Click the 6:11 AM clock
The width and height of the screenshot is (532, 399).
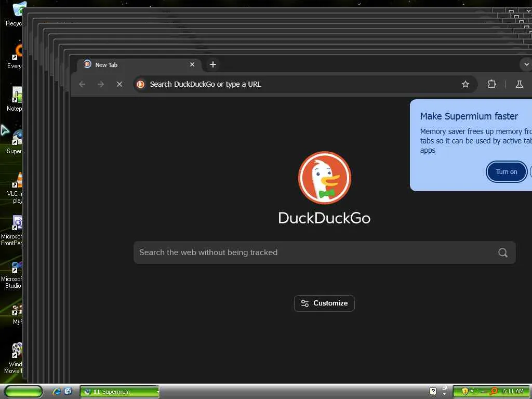[513, 391]
